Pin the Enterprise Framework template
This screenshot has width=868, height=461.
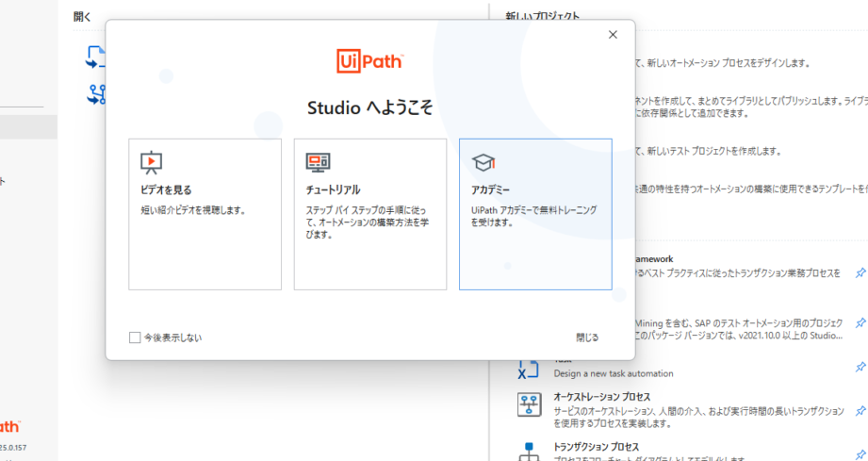(x=860, y=272)
